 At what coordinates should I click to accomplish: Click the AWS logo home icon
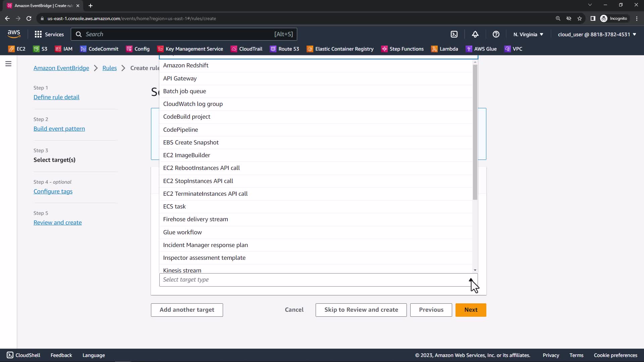pyautogui.click(x=14, y=34)
